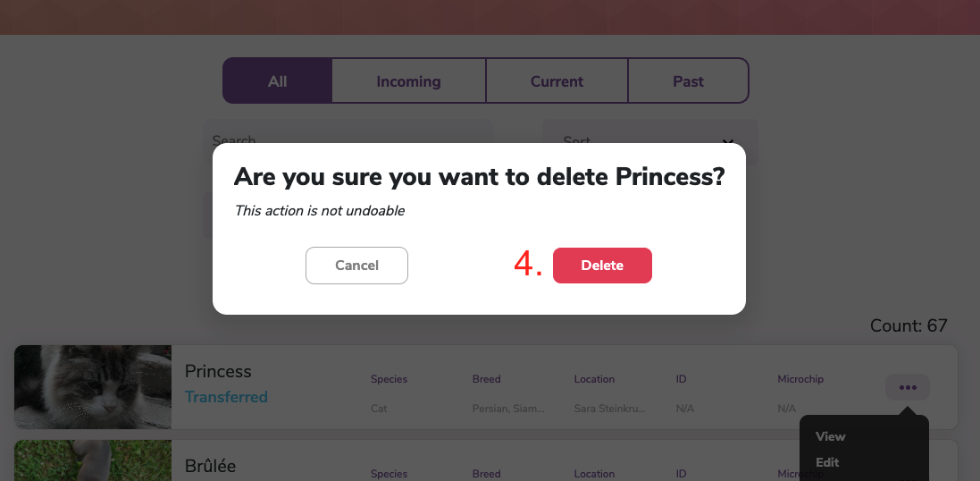Click the Sara Steinkru... location value
This screenshot has width=980, height=481.
coord(610,409)
